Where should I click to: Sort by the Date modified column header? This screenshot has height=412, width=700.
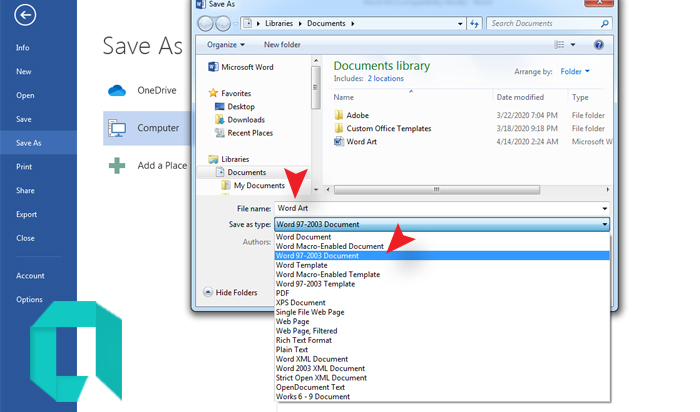[x=520, y=97]
